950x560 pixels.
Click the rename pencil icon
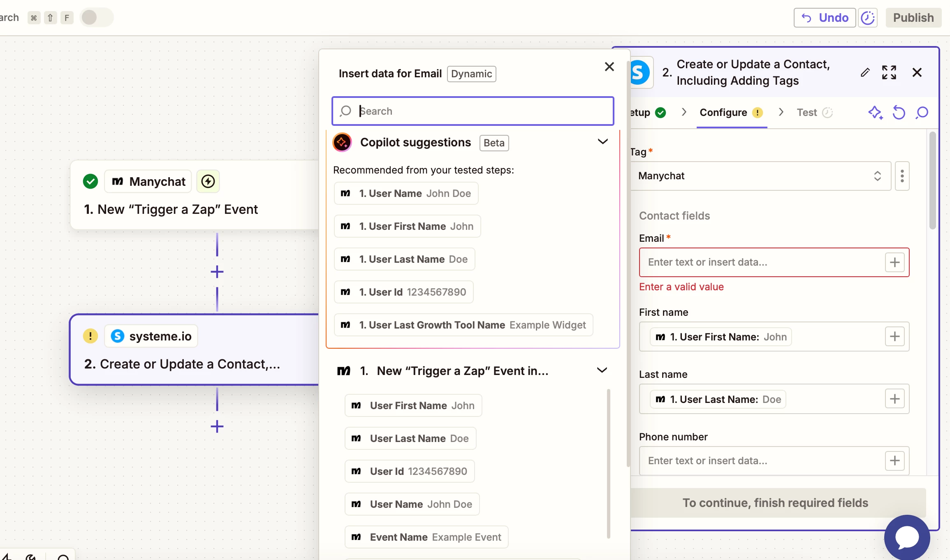tap(865, 72)
